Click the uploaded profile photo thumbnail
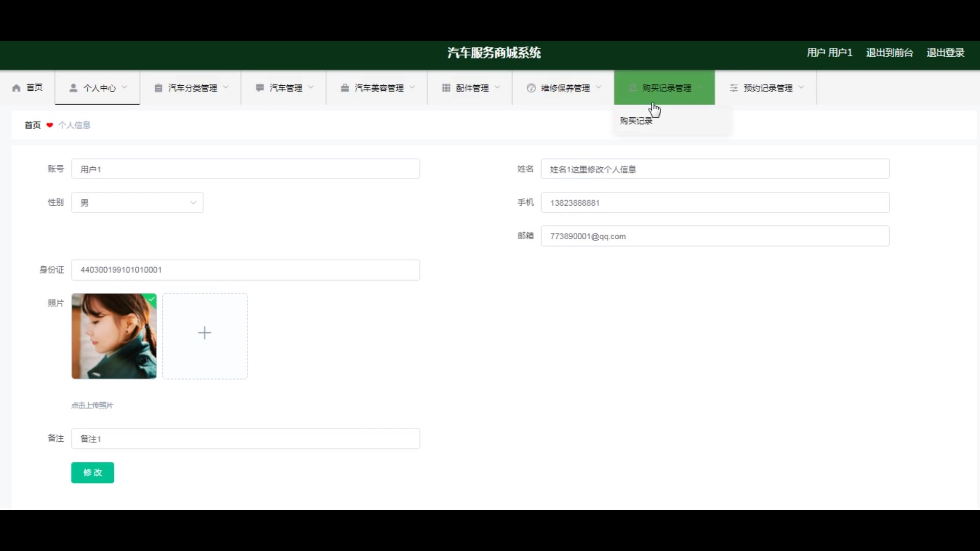Screen dimensions: 980x551 114,336
